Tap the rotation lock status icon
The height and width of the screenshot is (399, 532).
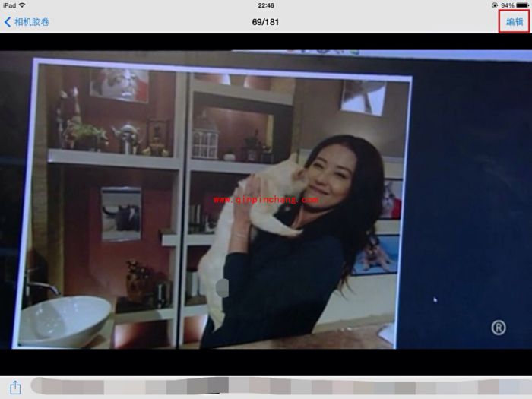(x=495, y=5)
